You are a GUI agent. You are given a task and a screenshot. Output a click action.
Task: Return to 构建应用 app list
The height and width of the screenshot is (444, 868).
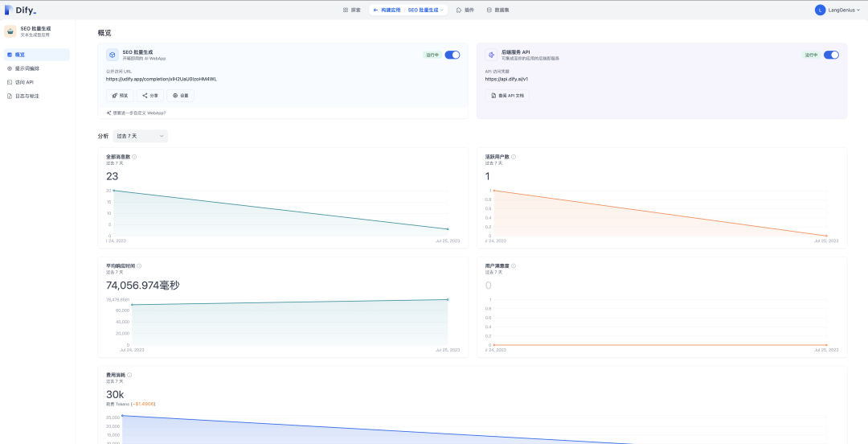pos(387,10)
